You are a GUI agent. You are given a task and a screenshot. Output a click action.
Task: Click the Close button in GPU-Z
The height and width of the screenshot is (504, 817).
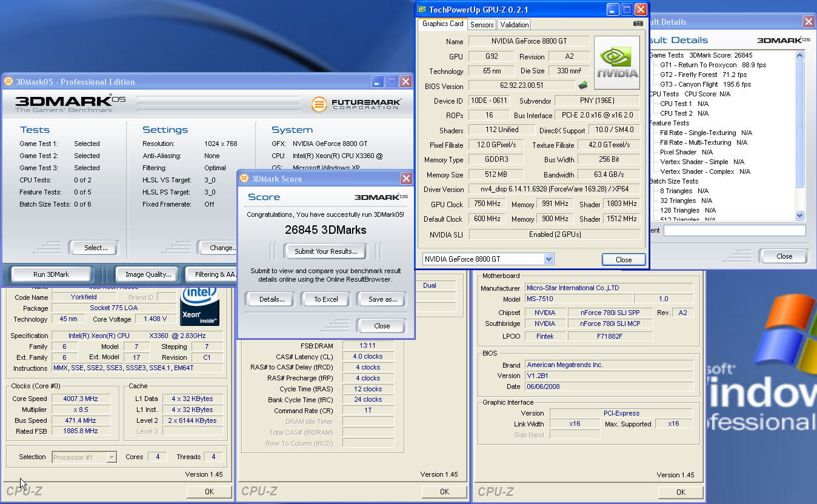coord(624,259)
